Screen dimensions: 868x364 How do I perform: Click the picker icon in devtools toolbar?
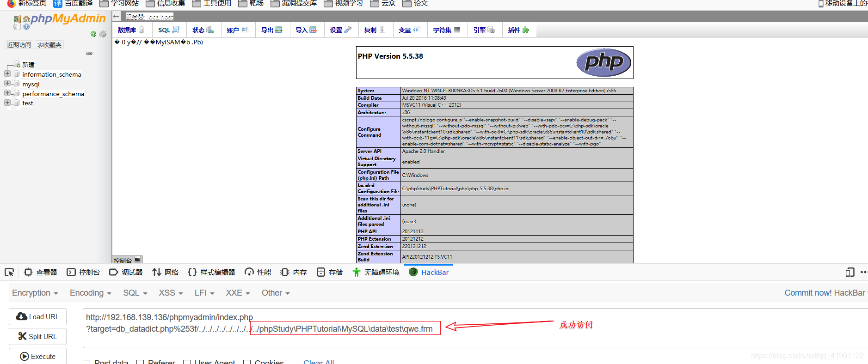click(x=9, y=272)
